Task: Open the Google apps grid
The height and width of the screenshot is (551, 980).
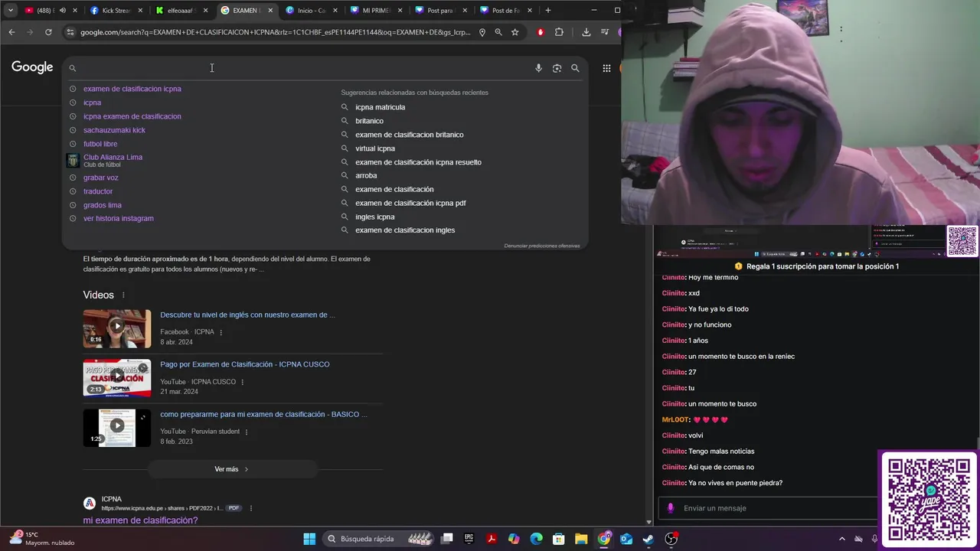Action: (x=606, y=68)
